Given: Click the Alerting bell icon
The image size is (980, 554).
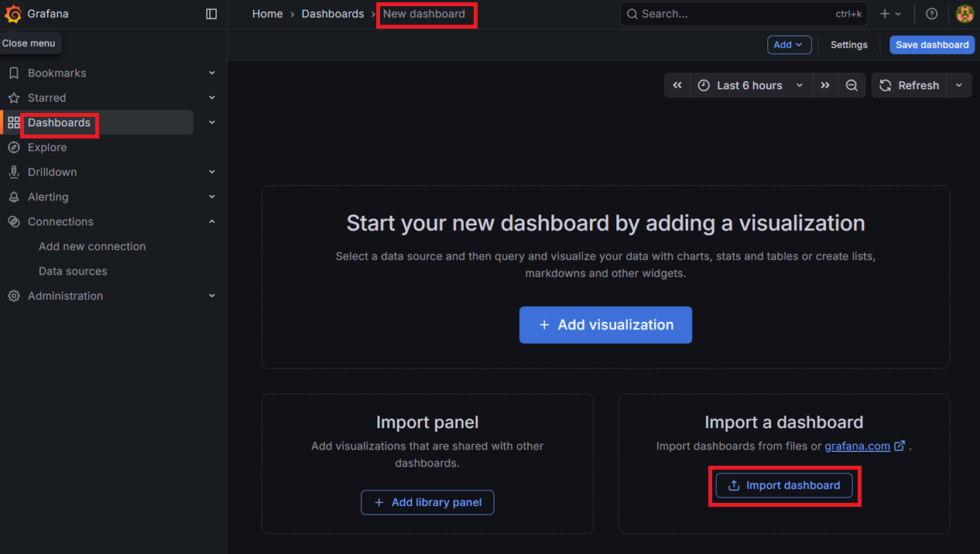Looking at the screenshot, I should point(13,197).
